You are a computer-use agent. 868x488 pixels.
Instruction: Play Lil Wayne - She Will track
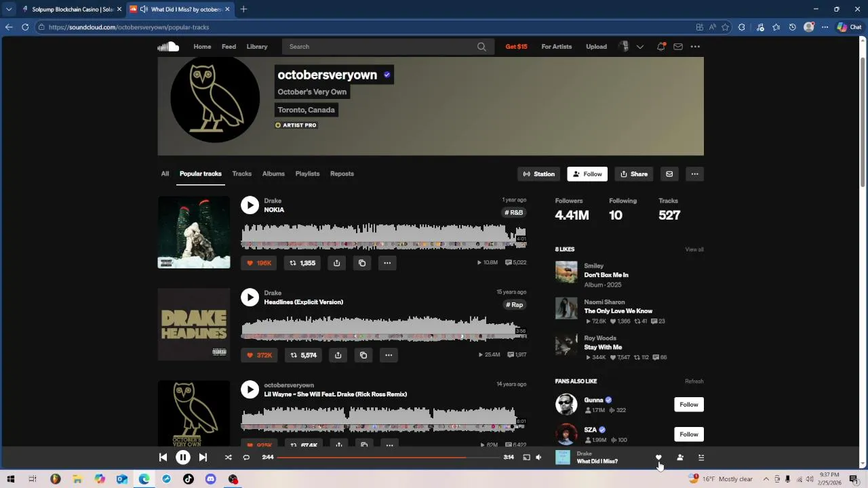point(250,390)
